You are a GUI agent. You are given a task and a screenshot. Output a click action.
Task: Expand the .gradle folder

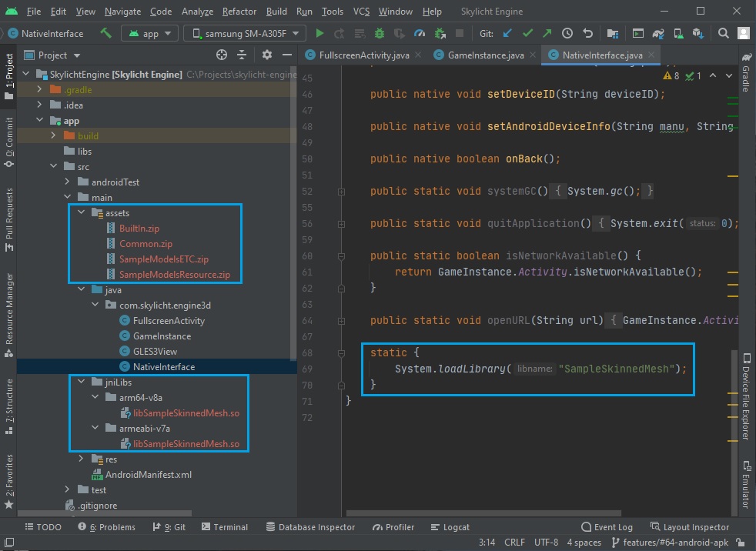(39, 89)
